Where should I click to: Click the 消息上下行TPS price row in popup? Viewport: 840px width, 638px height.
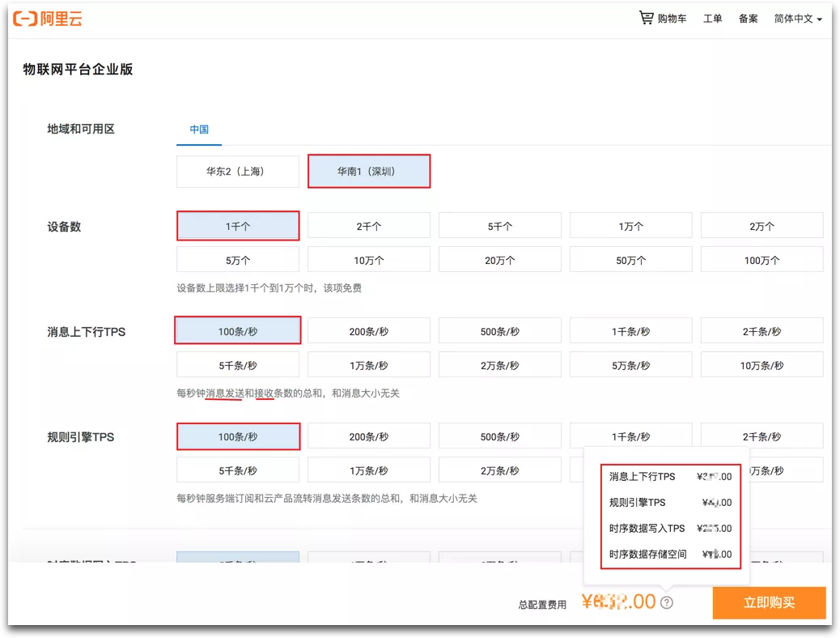[670, 477]
